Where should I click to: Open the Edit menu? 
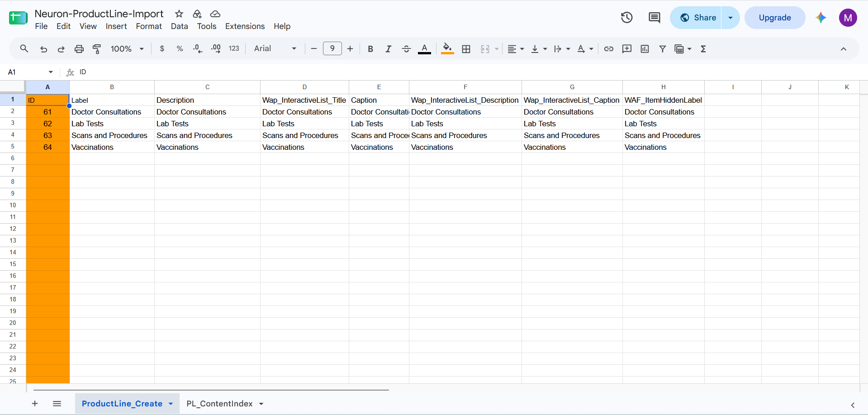coord(63,26)
